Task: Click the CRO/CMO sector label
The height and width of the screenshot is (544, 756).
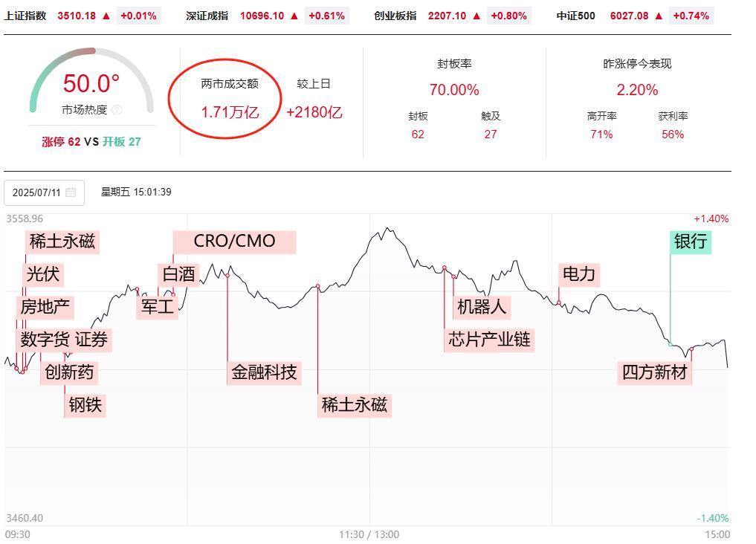Action: (x=234, y=242)
